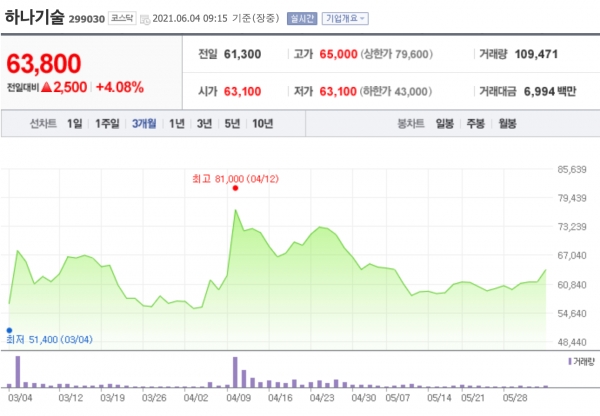Click the 하한가 43,000 lower limit text
Viewport: 600px width, 416px height.
tap(396, 91)
